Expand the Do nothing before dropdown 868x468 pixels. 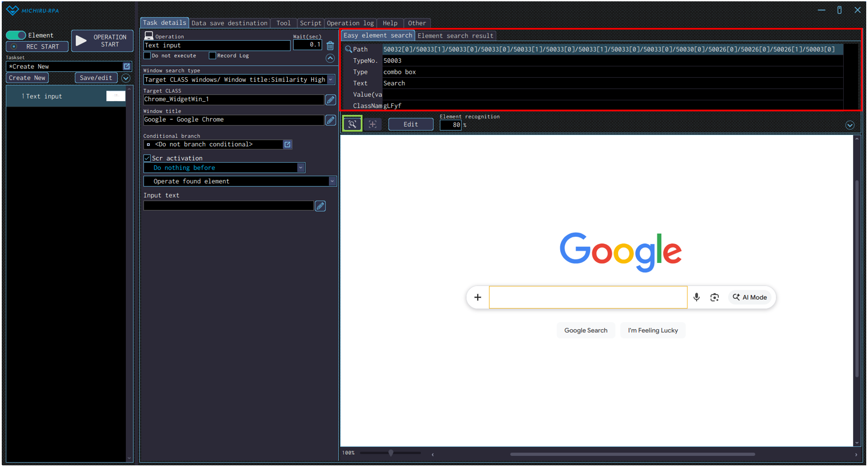point(301,168)
